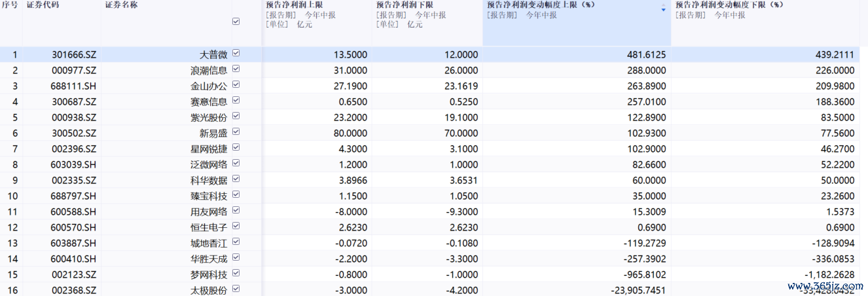Toggle the checkbox for 恒生电子
Image resolution: width=868 pixels, height=296 pixels.
pyautogui.click(x=236, y=226)
